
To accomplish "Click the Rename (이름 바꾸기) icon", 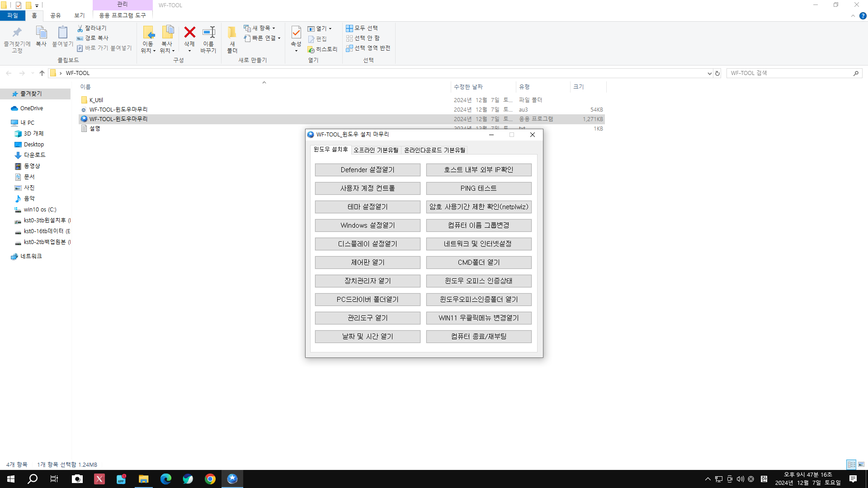I will pos(208,32).
